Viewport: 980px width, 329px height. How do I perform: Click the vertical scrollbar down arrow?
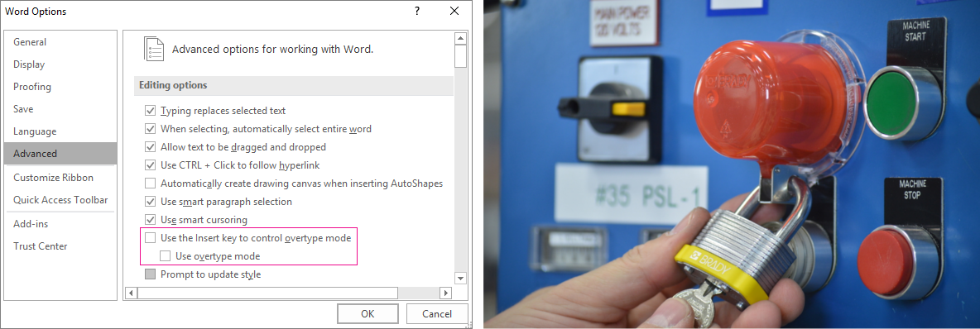pyautogui.click(x=461, y=278)
